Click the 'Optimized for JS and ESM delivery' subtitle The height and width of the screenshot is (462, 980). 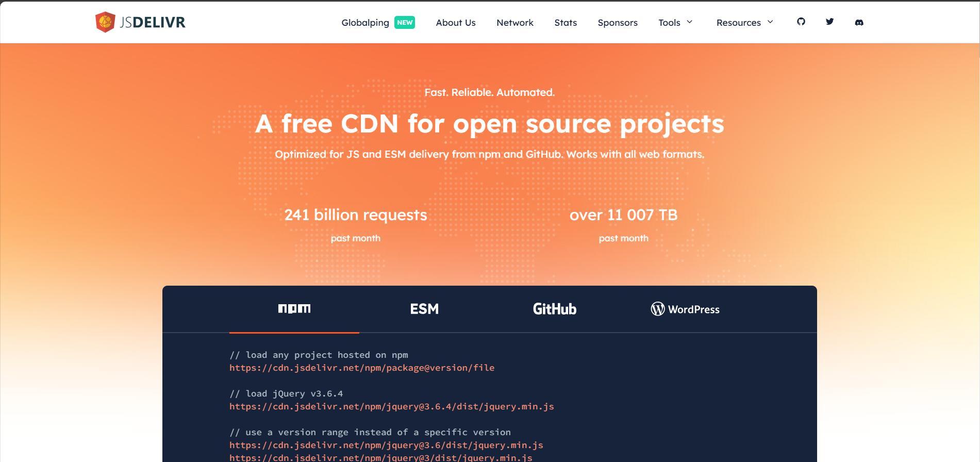click(490, 154)
